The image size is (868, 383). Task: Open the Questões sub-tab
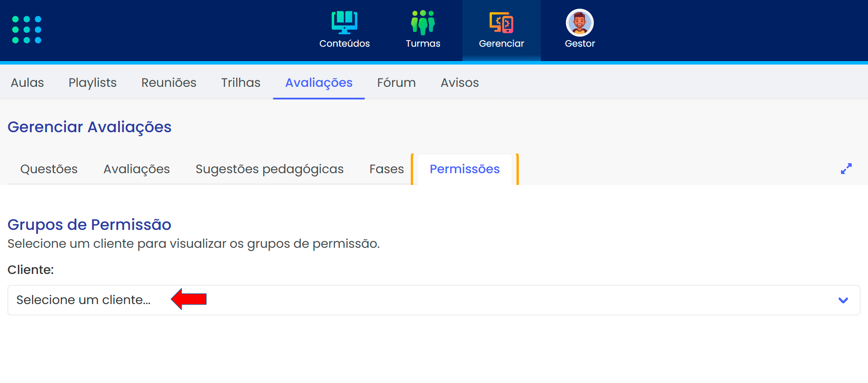[x=49, y=169]
